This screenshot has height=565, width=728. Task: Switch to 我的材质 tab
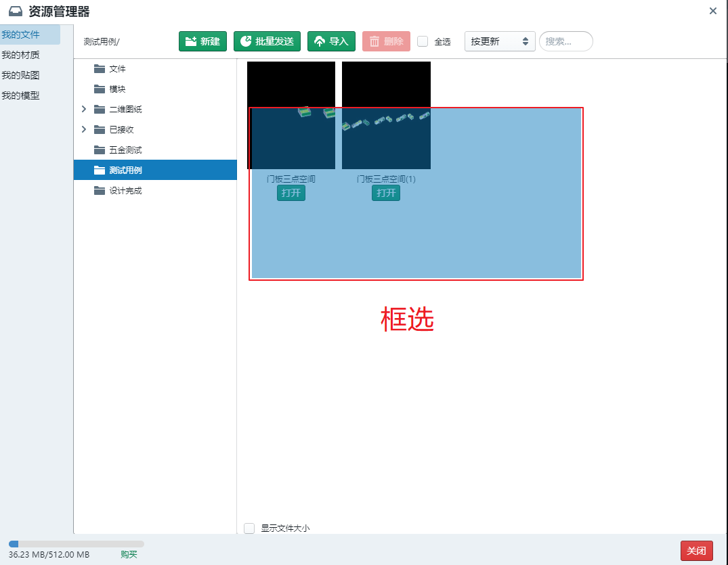coord(20,55)
